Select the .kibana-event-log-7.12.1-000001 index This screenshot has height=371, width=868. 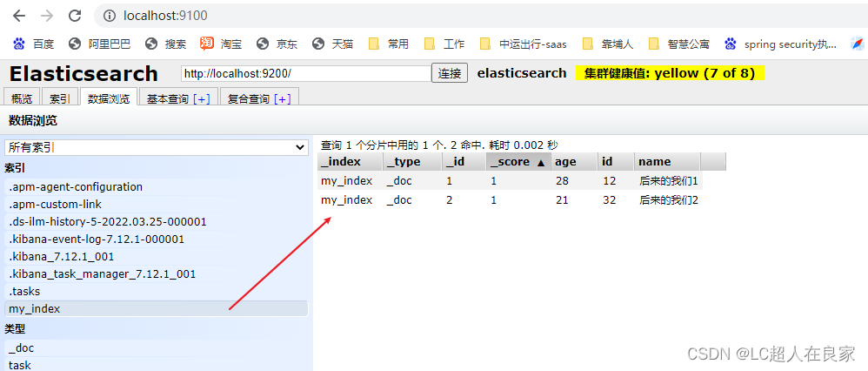pyautogui.click(x=156, y=239)
